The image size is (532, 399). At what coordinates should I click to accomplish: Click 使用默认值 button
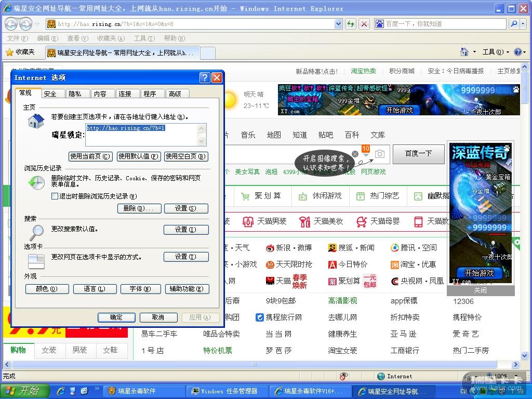(x=138, y=156)
